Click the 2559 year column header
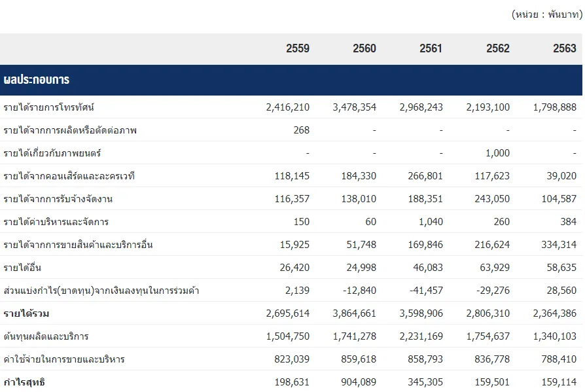 click(x=298, y=48)
